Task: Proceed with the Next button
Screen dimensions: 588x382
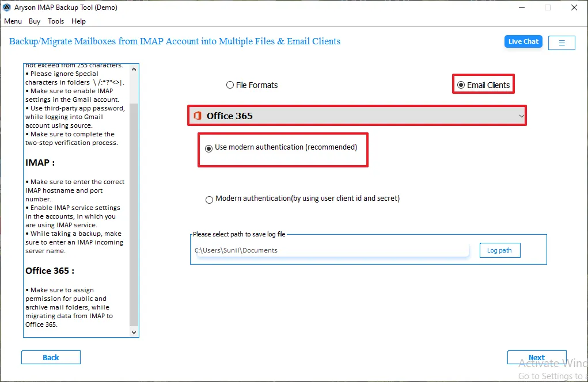Action: [x=537, y=357]
